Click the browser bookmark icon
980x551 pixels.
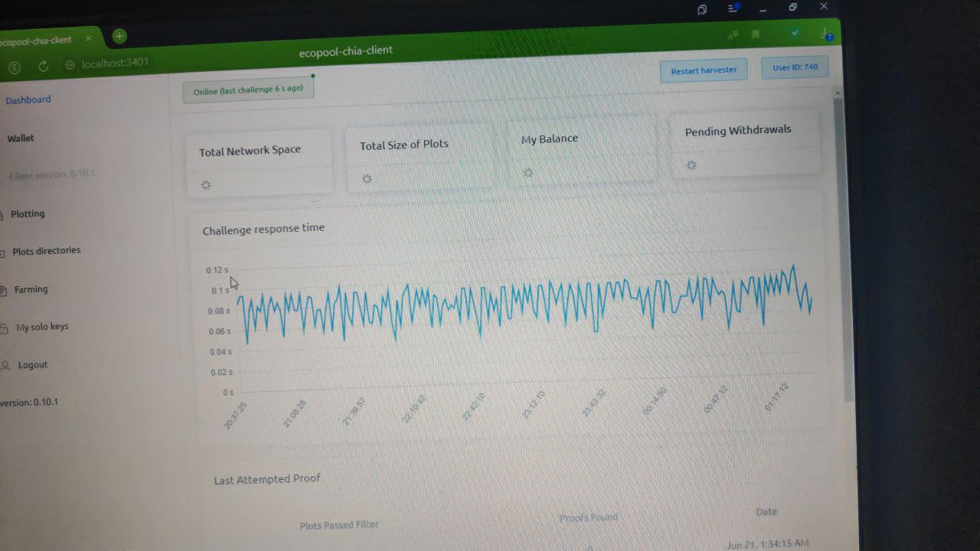[x=755, y=34]
